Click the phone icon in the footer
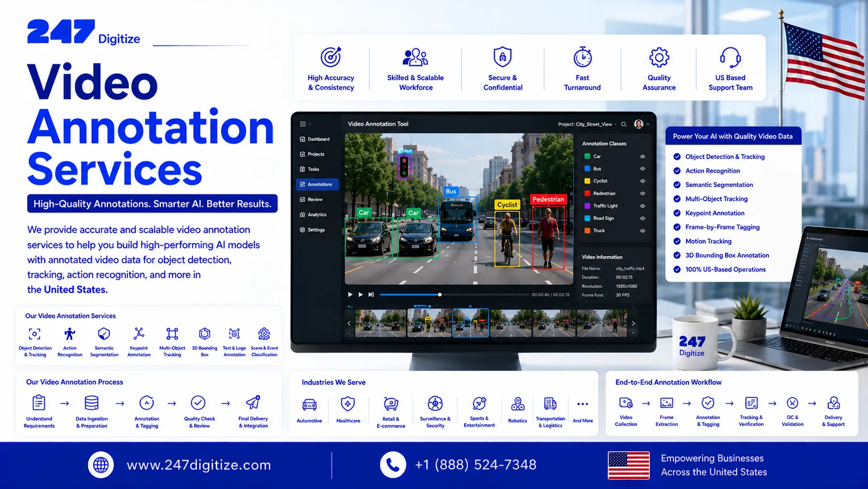Screen dimensions: 868x489 point(393,465)
